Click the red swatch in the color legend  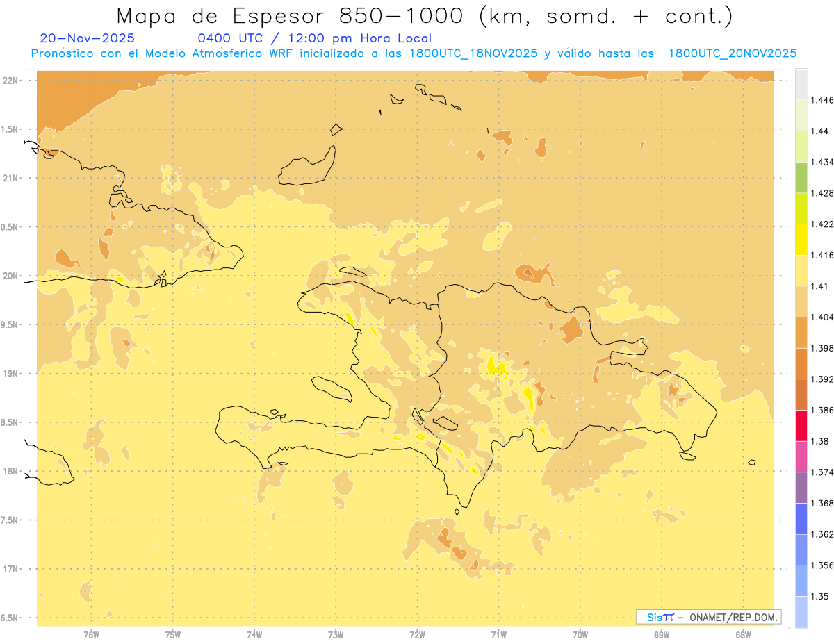point(801,426)
